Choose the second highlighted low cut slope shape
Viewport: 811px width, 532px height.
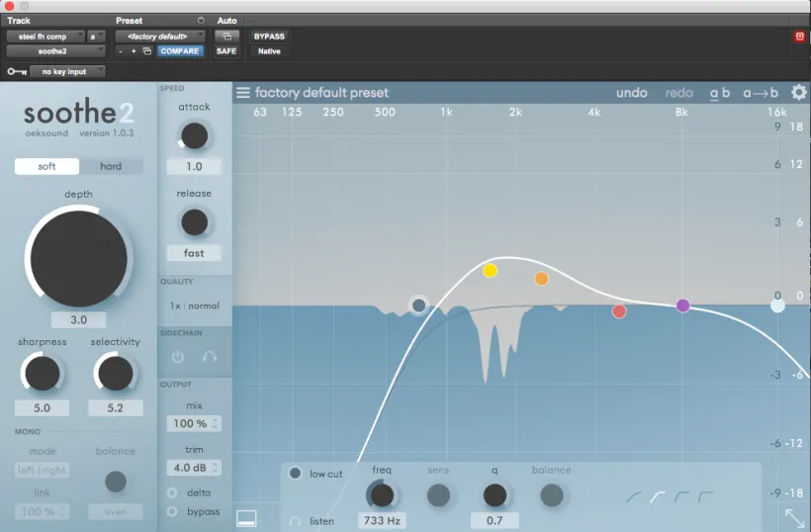tap(658, 497)
